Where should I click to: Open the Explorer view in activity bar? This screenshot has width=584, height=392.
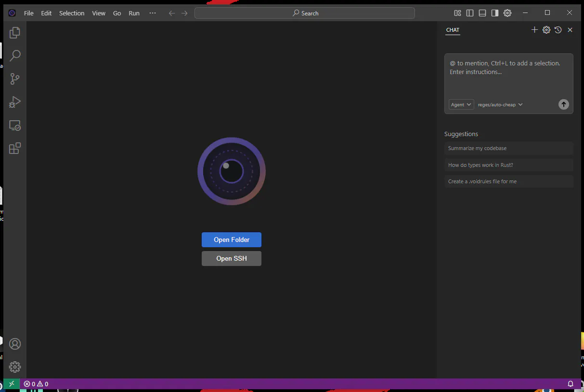[15, 33]
